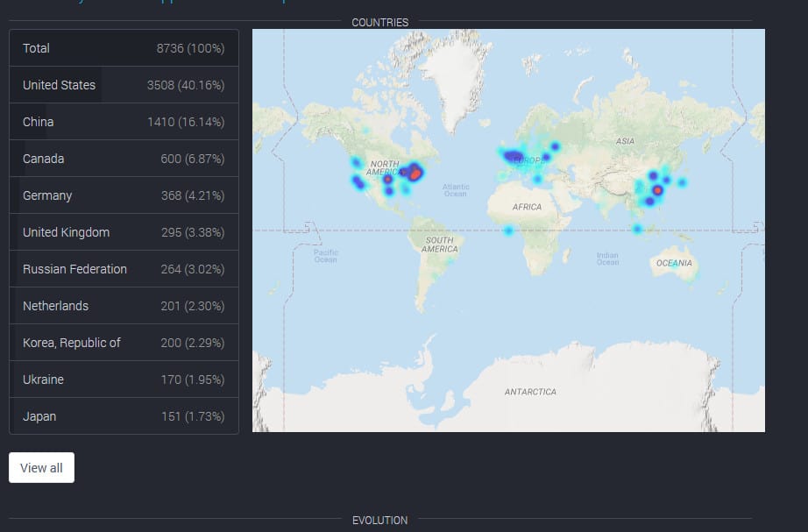
Task: Select the Germany row
Action: point(124,195)
